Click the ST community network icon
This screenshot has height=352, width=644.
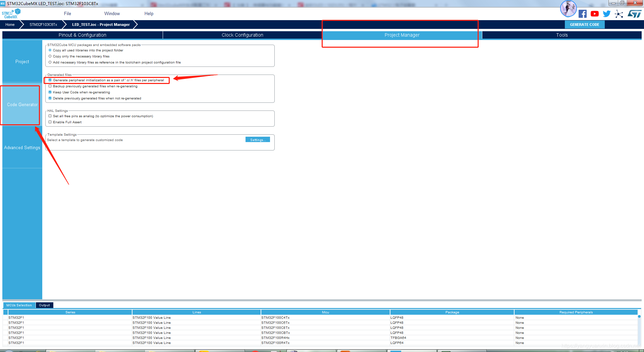point(619,14)
